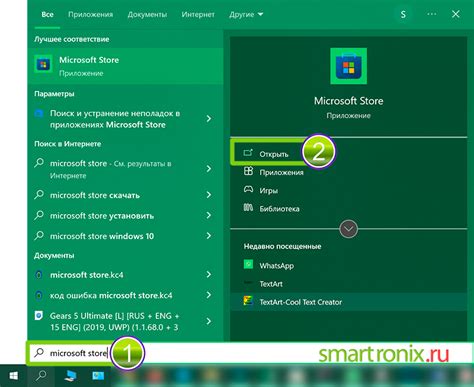Click the Windows Start button
Image resolution: width=474 pixels, height=387 pixels.
coord(13,376)
